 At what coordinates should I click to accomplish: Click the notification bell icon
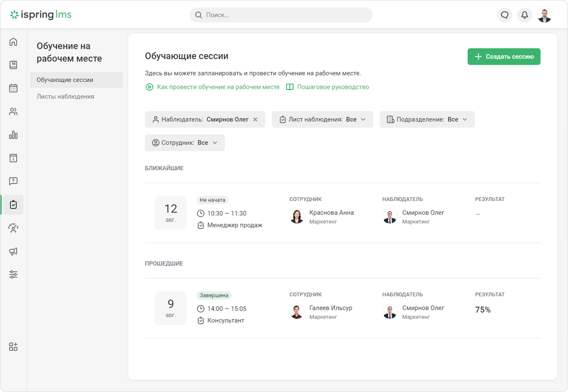click(524, 15)
